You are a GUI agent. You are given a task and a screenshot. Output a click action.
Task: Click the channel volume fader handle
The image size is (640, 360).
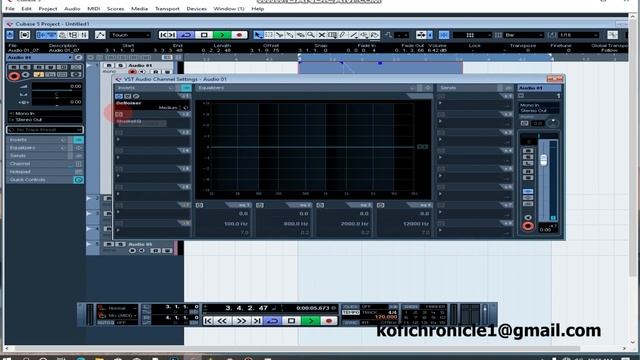coord(543,160)
